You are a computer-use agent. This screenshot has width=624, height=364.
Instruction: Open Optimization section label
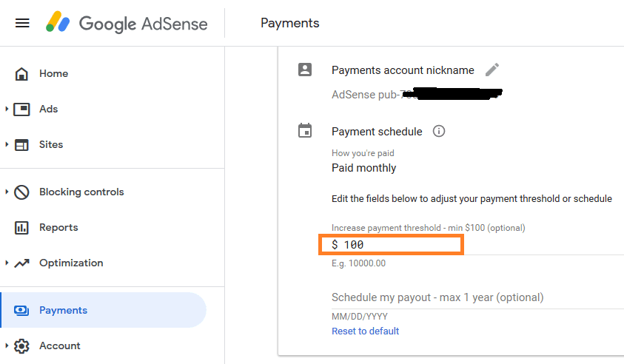tap(71, 263)
